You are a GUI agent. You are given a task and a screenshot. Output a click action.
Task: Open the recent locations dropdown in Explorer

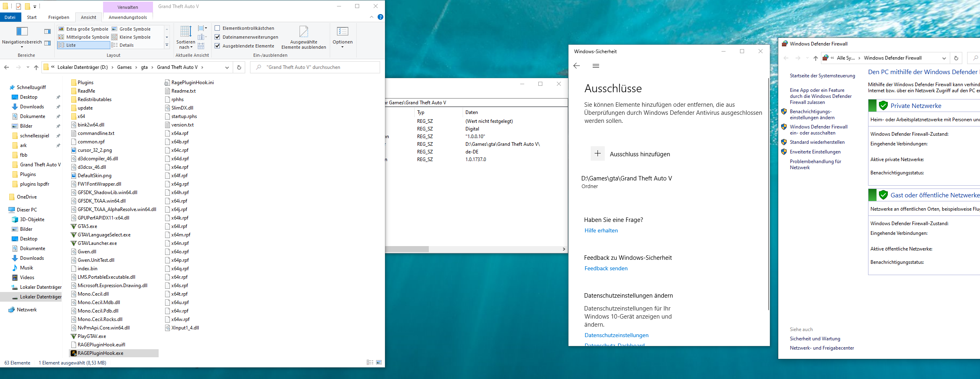[x=28, y=67]
